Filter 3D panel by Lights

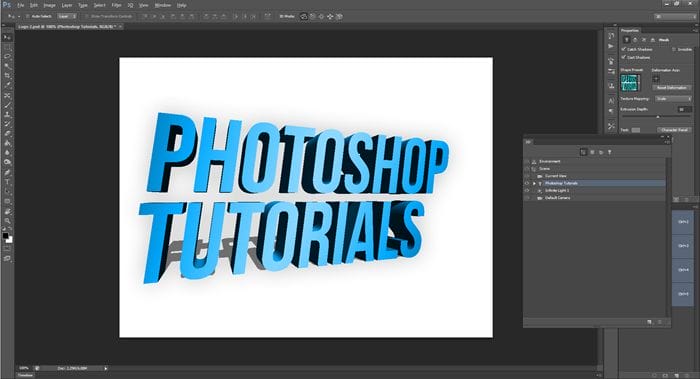pos(609,152)
